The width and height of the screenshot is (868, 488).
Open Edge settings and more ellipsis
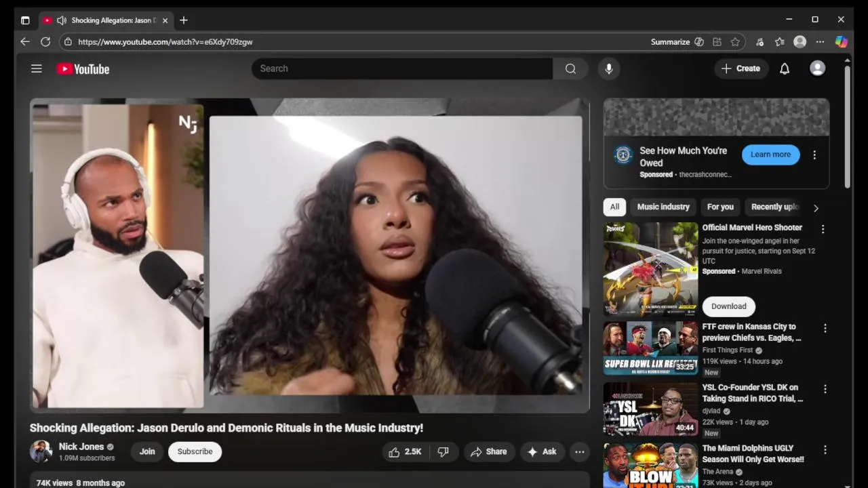820,41
